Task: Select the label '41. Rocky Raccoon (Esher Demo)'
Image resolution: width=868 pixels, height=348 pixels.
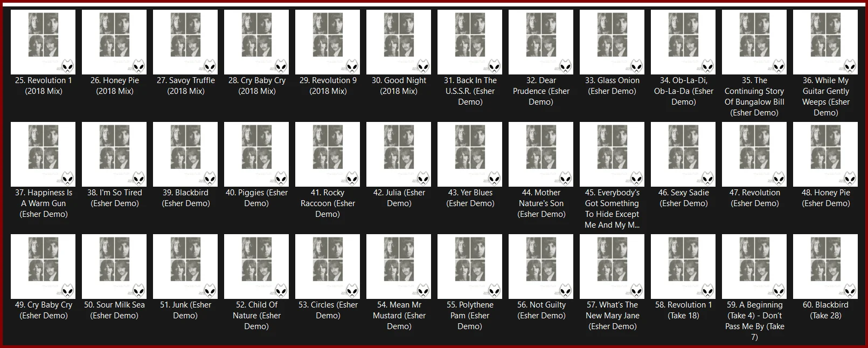Action: pos(328,203)
